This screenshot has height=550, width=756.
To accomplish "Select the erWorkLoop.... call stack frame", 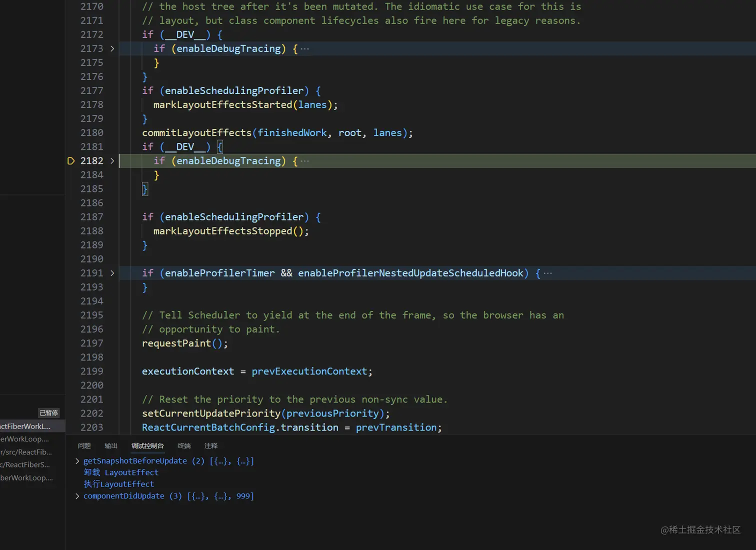I will coord(32,439).
